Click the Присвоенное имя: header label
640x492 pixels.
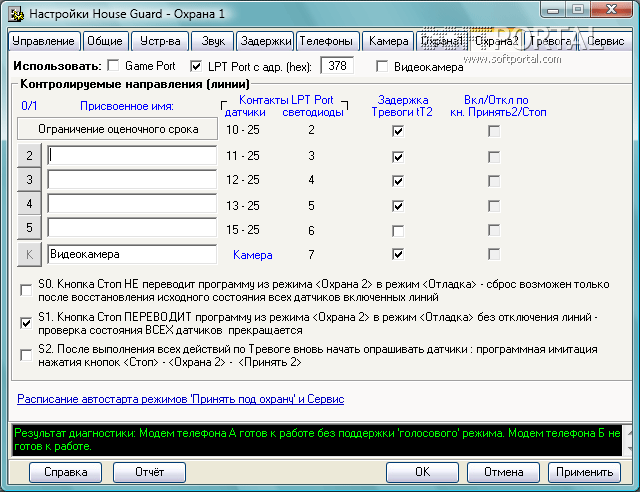[x=127, y=106]
